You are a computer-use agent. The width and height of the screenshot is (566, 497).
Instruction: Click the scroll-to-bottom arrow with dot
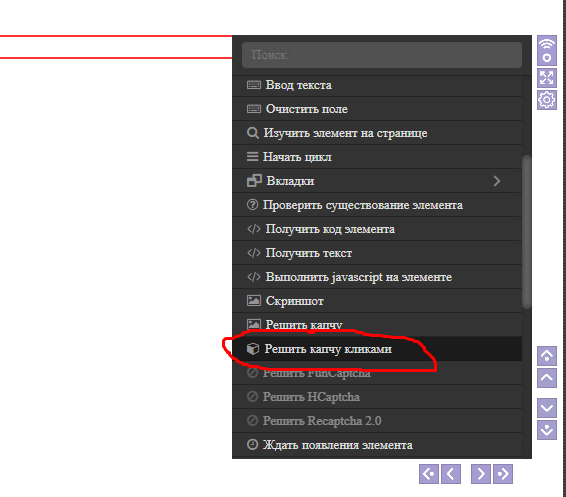point(547,430)
